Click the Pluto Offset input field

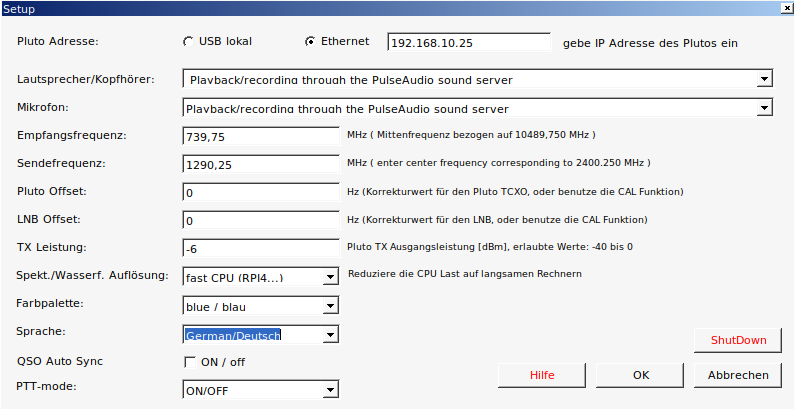261,192
